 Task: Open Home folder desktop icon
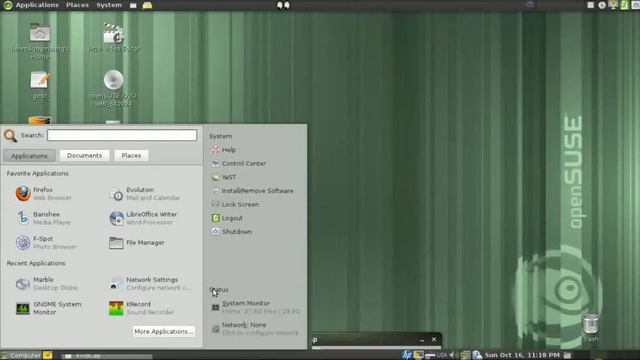pos(40,42)
